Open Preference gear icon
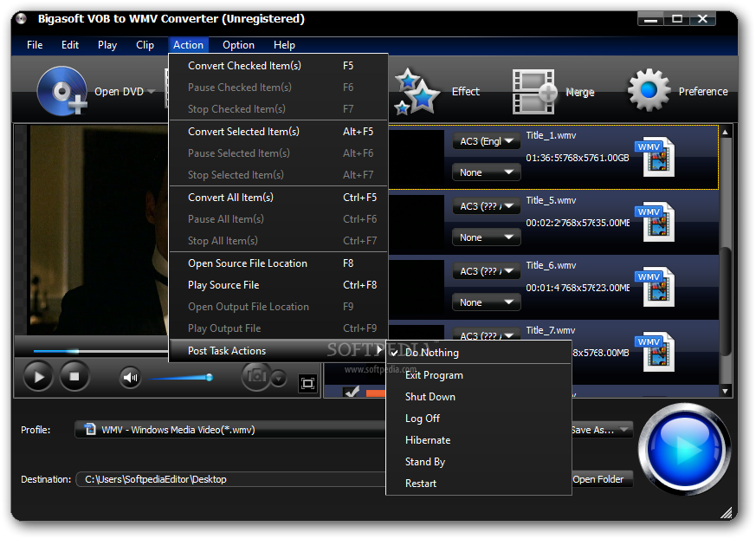Screen dimensions: 756x539 tap(649, 90)
